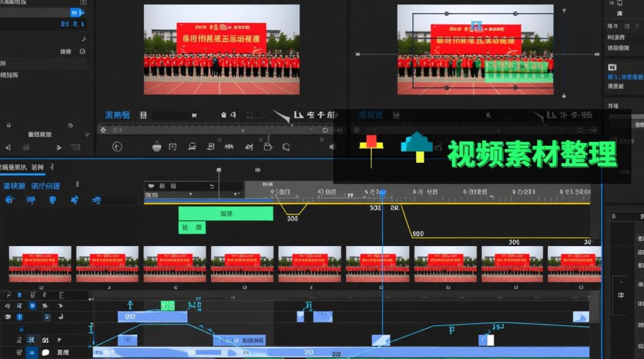Image resolution: width=644 pixels, height=359 pixels.
Task: Click the 中 box in the right panel
Action: (x=621, y=295)
